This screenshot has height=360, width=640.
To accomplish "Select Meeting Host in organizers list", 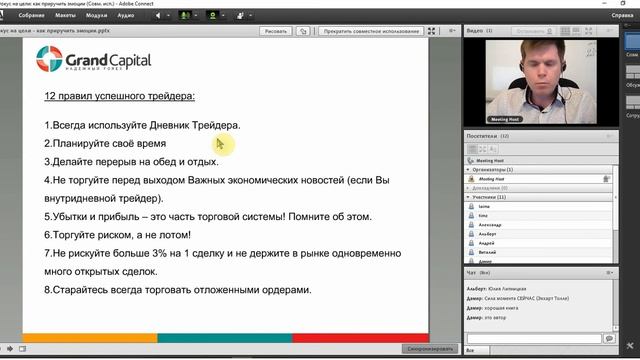I will (538, 179).
